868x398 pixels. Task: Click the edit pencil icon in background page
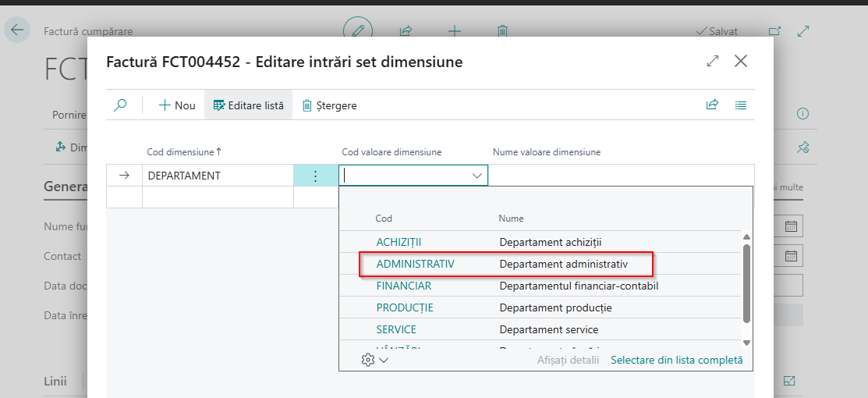358,30
